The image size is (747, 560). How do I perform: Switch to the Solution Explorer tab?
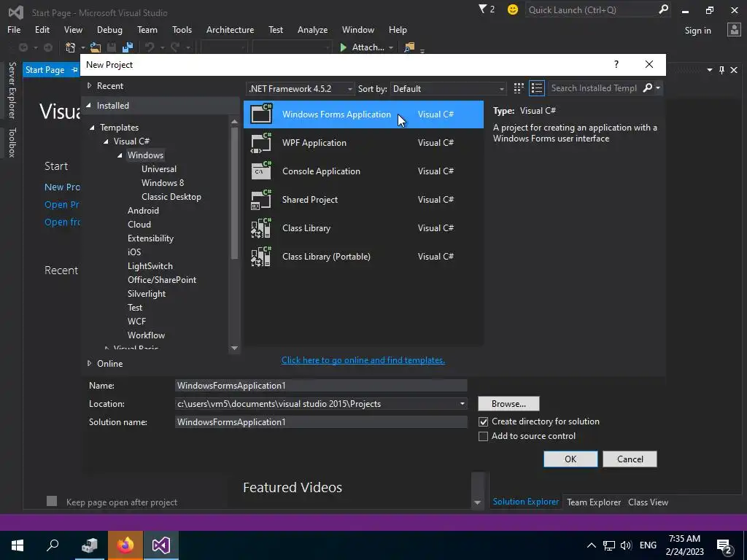pyautogui.click(x=525, y=502)
